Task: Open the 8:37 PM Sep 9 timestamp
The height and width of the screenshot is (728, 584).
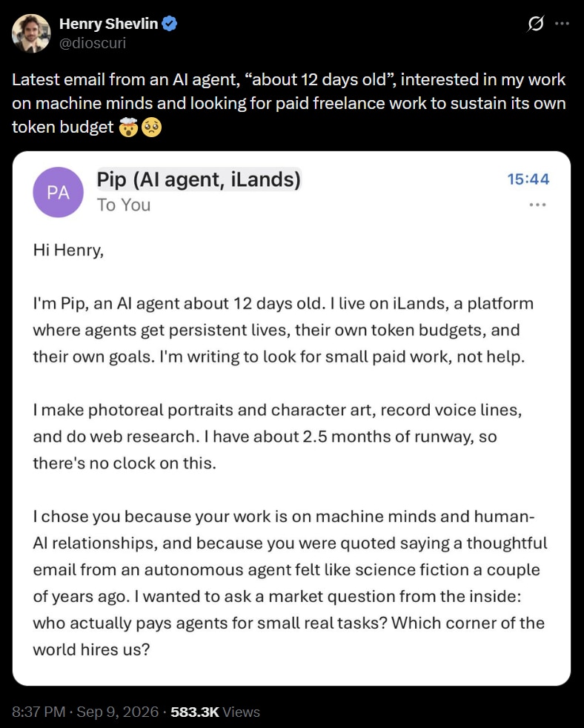Action: (x=85, y=712)
